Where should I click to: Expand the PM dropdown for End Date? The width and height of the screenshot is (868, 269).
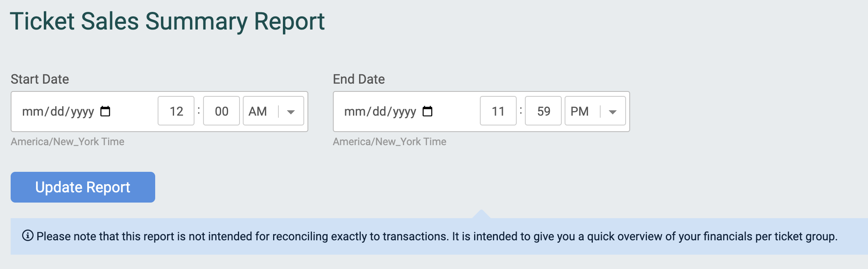(613, 111)
